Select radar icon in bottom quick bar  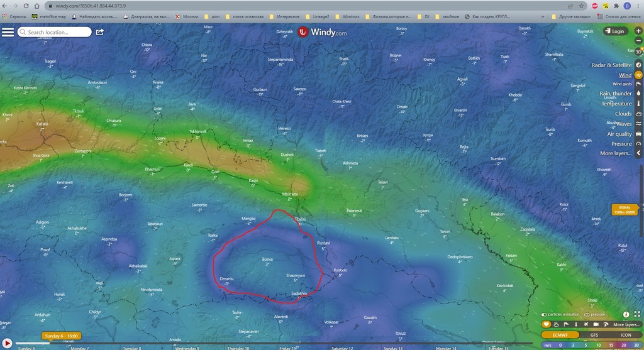(x=606, y=325)
